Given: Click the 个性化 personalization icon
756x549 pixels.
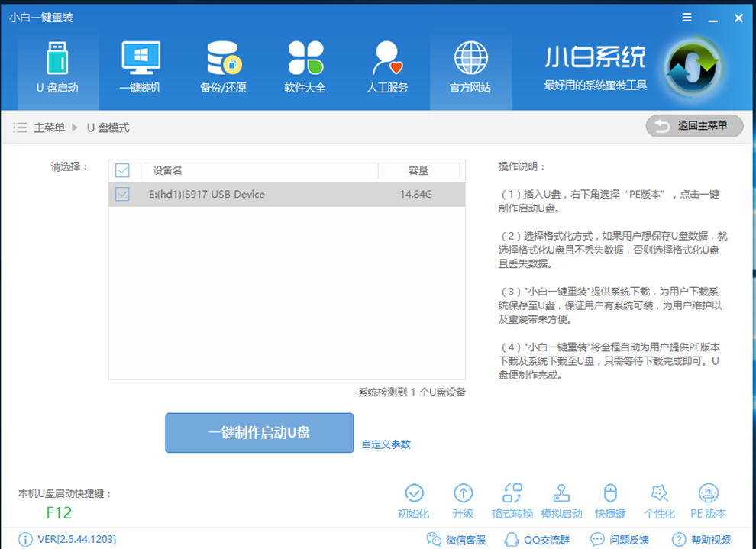Looking at the screenshot, I should pyautogui.click(x=659, y=493).
